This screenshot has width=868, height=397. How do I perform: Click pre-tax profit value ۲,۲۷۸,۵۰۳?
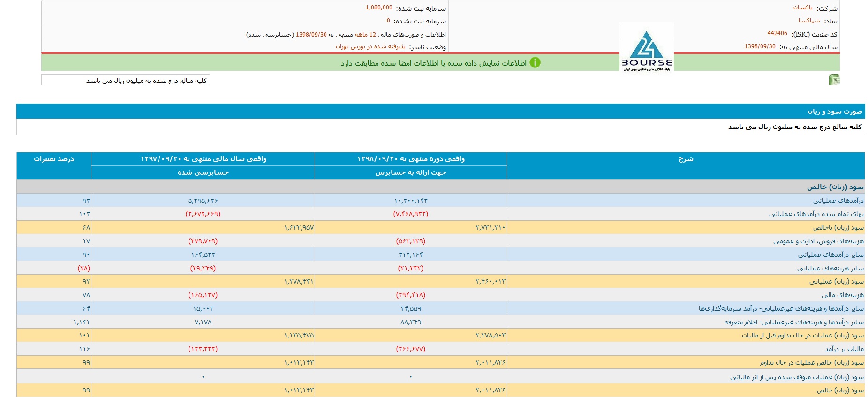click(x=491, y=336)
